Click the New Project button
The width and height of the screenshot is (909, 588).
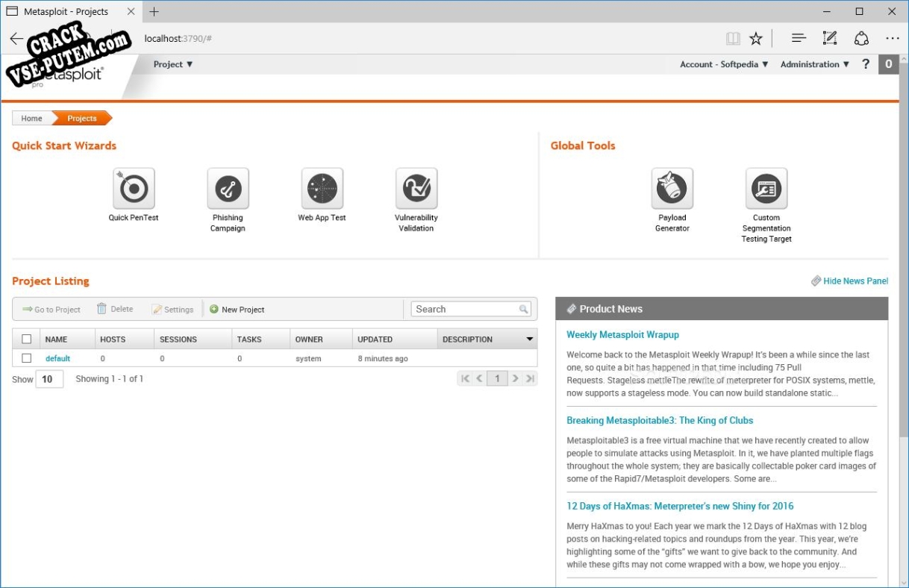pyautogui.click(x=237, y=310)
